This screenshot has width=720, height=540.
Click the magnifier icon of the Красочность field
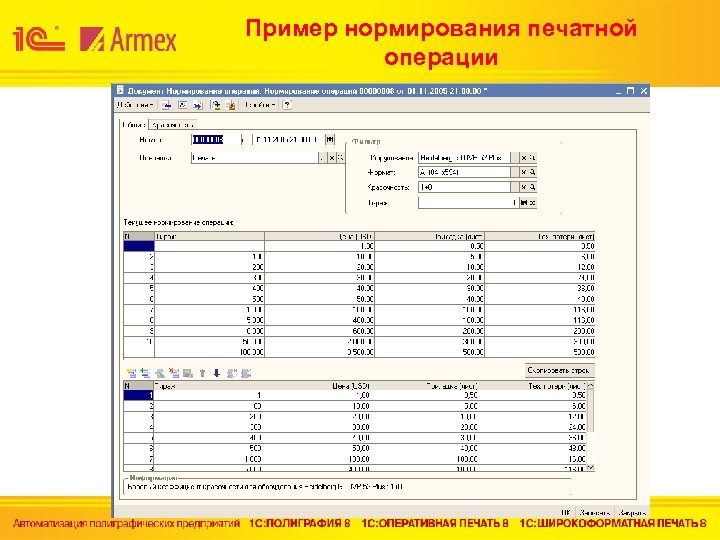533,187
